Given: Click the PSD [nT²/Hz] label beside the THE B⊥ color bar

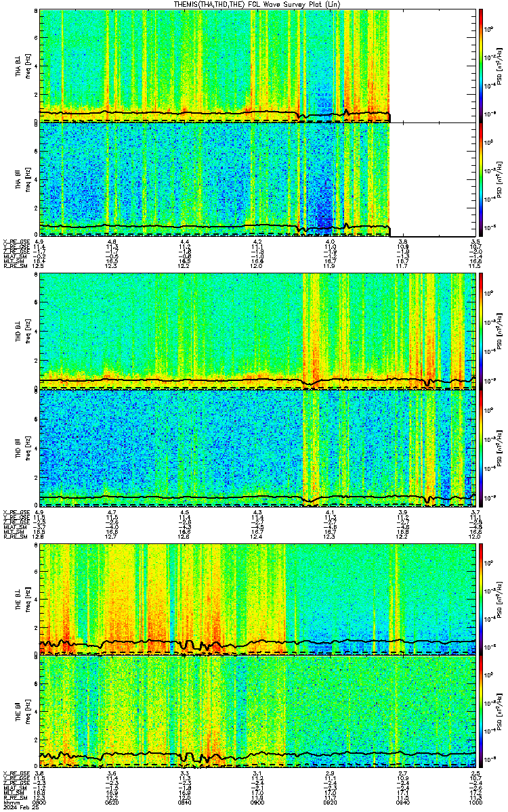Looking at the screenshot, I should tap(499, 598).
